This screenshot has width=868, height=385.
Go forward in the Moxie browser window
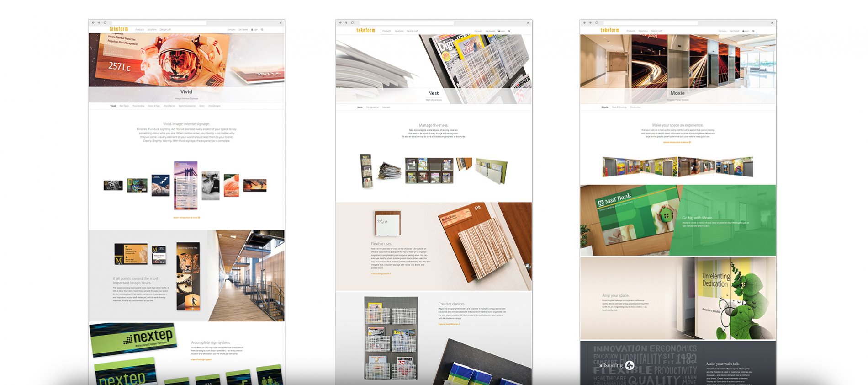pos(590,23)
